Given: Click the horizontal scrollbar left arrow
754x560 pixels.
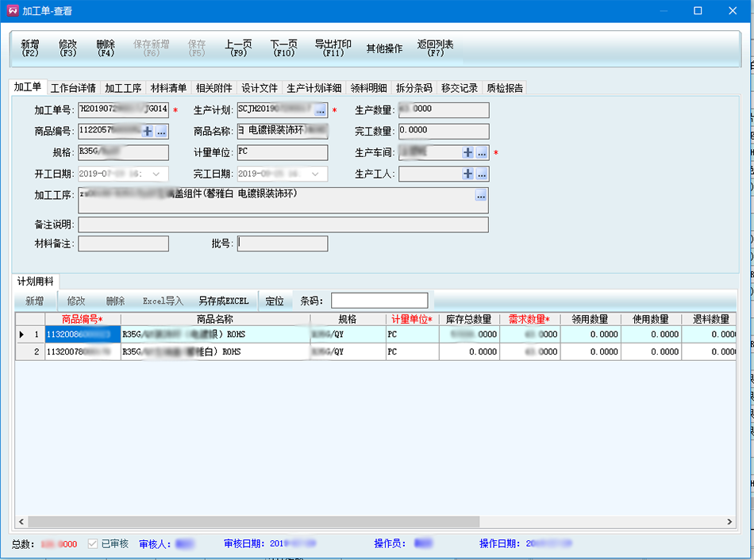Looking at the screenshot, I should click(x=21, y=522).
